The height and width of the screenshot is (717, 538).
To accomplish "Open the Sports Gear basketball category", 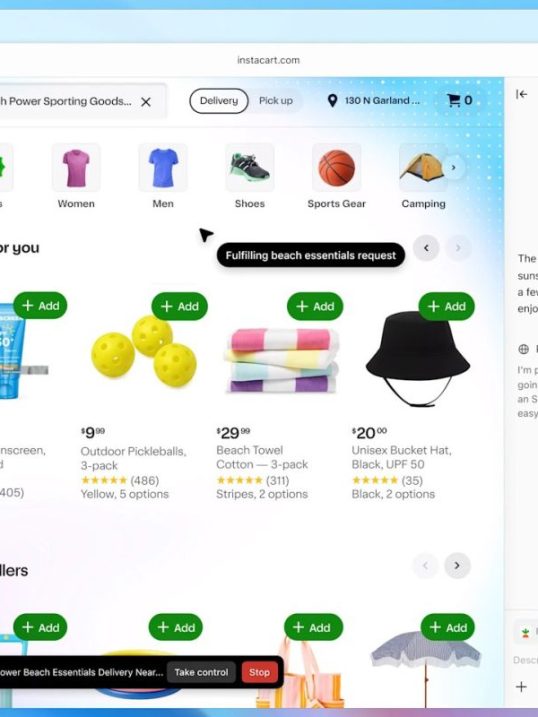I will 336,167.
